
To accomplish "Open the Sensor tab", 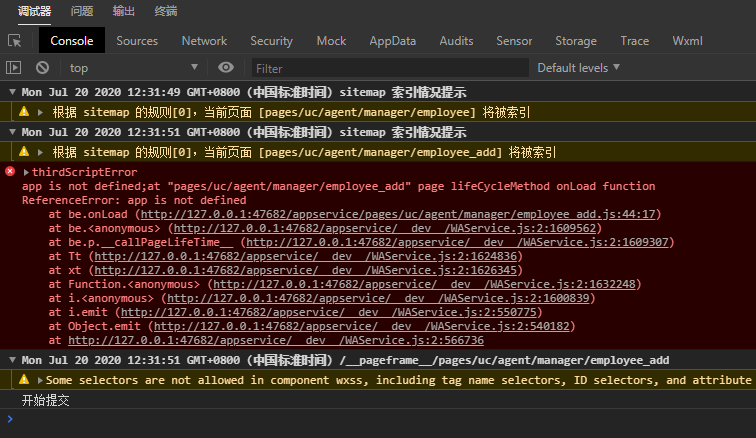I will point(514,41).
